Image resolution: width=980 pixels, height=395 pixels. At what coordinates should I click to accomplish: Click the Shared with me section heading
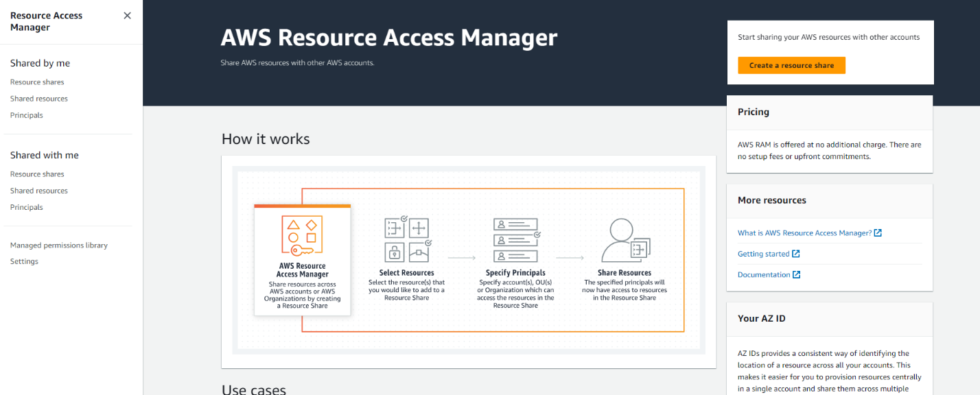[45, 155]
